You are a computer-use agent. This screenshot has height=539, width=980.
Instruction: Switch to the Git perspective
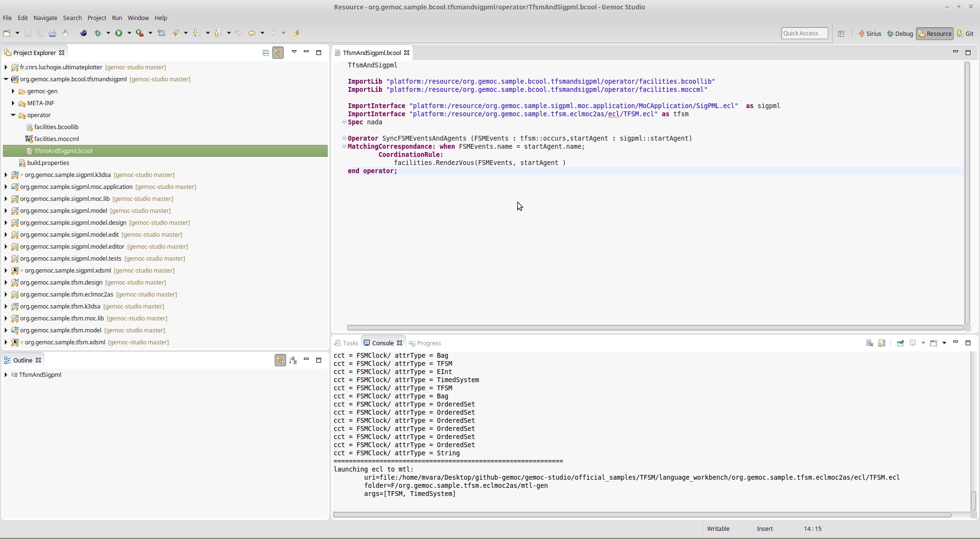coord(965,33)
